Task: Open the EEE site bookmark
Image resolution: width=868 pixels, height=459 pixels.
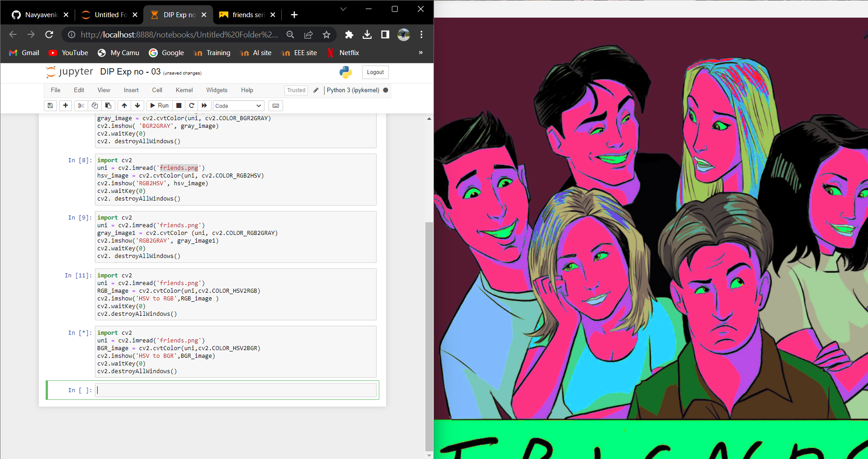Action: click(299, 53)
